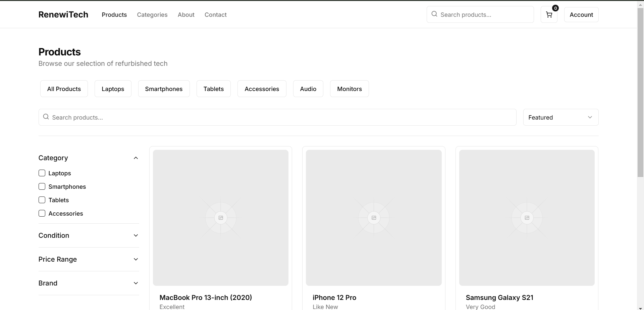Enable the Accessories category filter
Viewport: 644px width, 310px height.
[x=42, y=213]
